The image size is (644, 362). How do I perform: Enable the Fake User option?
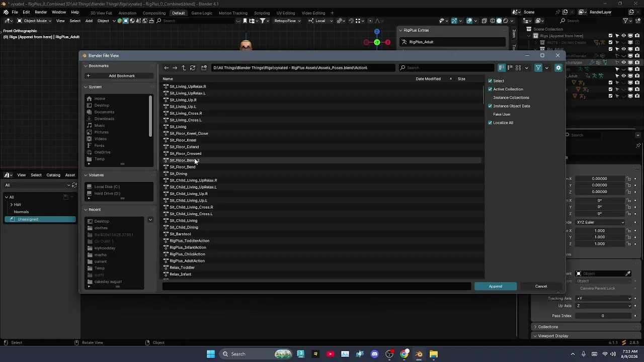(x=502, y=115)
